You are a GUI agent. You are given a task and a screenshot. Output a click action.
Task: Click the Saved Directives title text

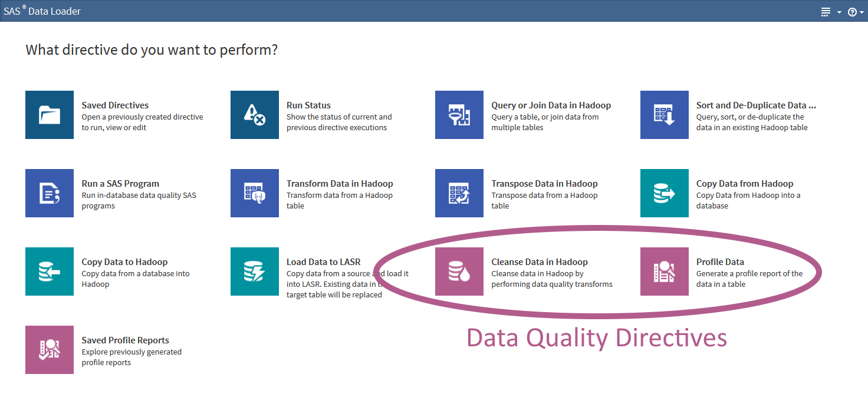coord(115,105)
